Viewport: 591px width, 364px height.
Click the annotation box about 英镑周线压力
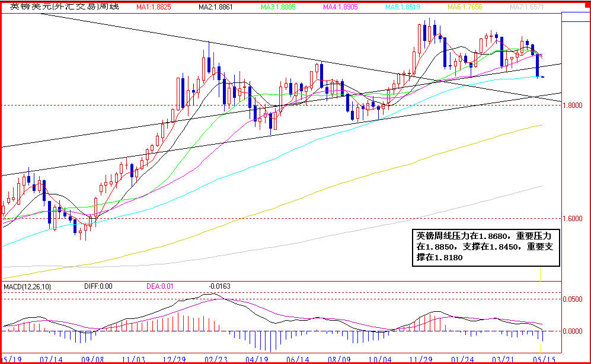coord(486,248)
